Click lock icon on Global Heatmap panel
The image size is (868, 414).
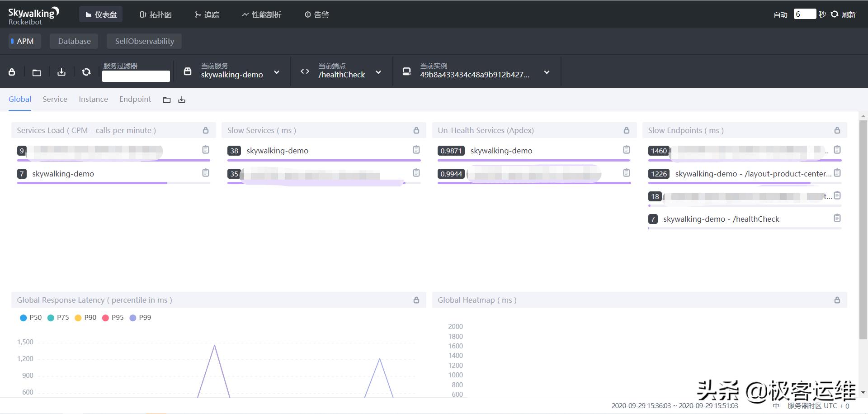point(837,300)
